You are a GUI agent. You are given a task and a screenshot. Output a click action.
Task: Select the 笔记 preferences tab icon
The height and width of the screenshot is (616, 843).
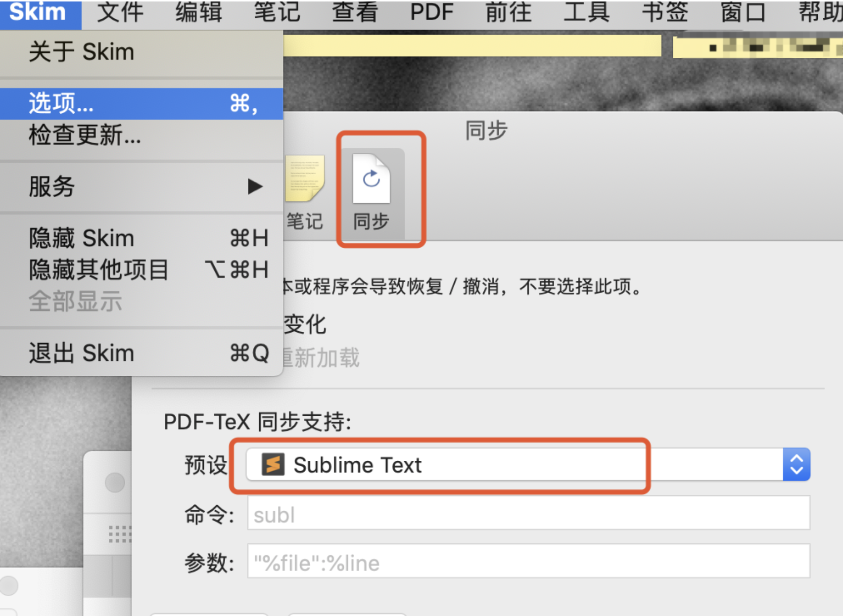click(305, 193)
